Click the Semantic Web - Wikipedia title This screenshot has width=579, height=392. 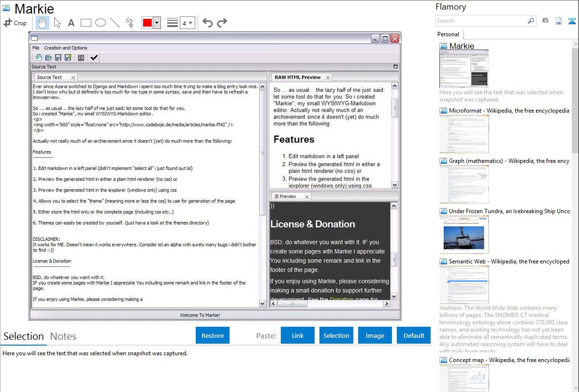coord(509,261)
